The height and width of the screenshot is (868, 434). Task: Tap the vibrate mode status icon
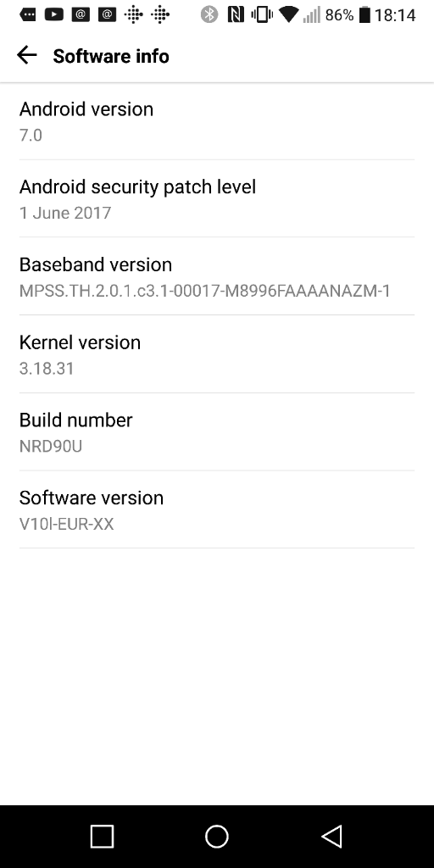pyautogui.click(x=262, y=15)
